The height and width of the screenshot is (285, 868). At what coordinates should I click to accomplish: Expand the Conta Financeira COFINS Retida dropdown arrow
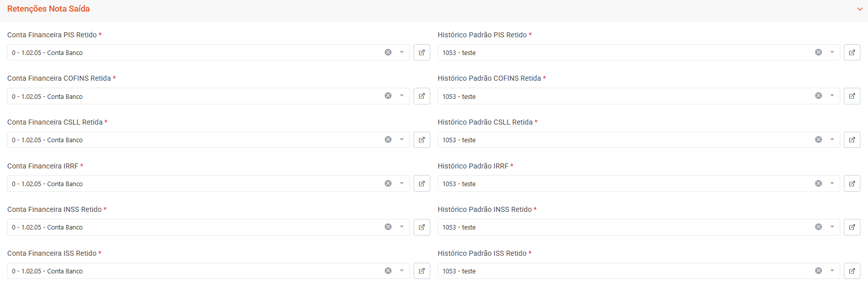pos(402,96)
